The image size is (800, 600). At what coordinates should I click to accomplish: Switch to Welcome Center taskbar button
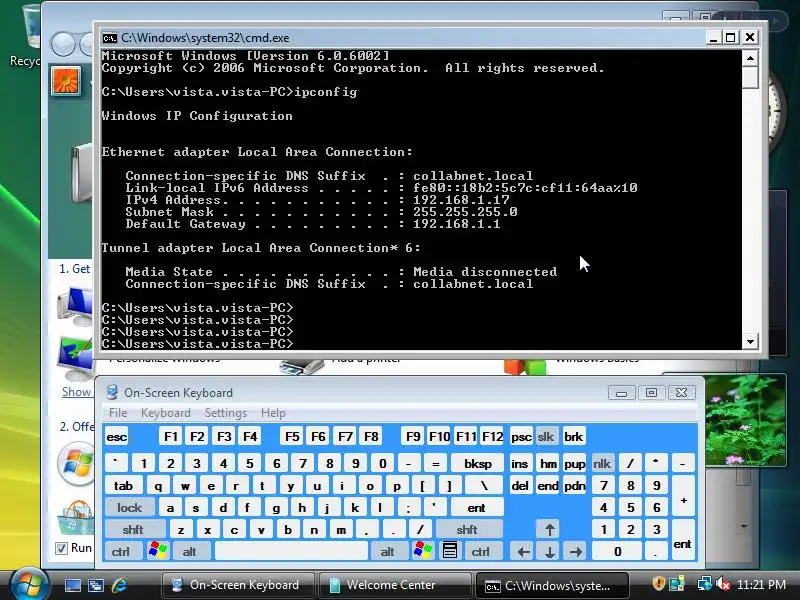click(394, 585)
